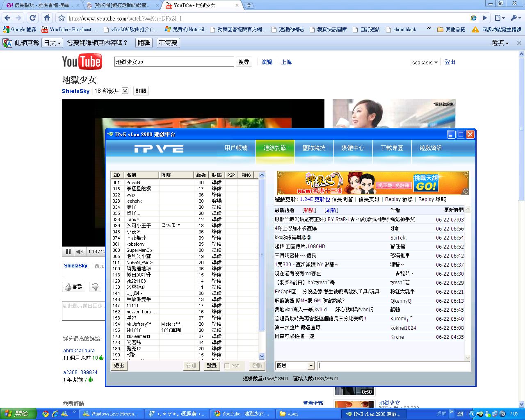Open the Replay 教學 link
The image size is (525, 420).
tap(399, 199)
